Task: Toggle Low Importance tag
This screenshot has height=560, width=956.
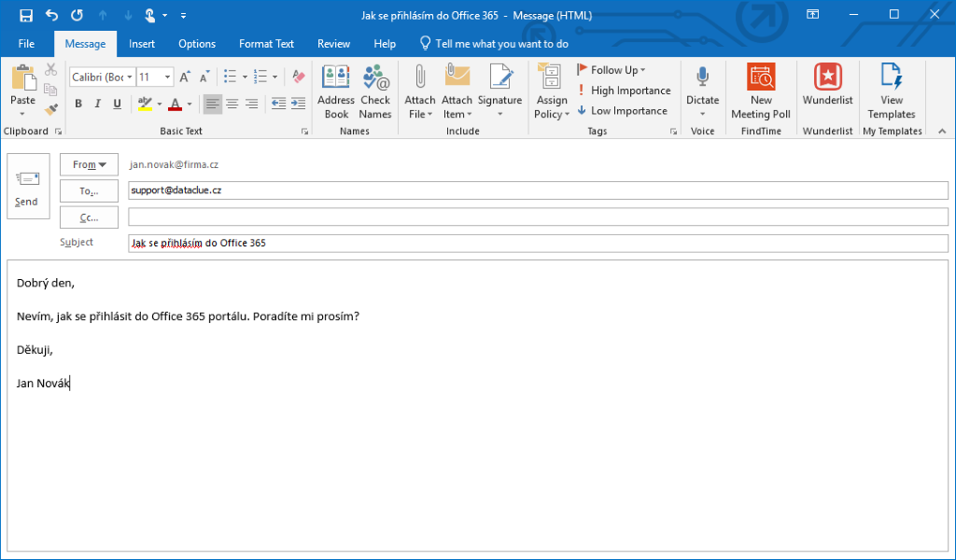Action: [x=622, y=110]
